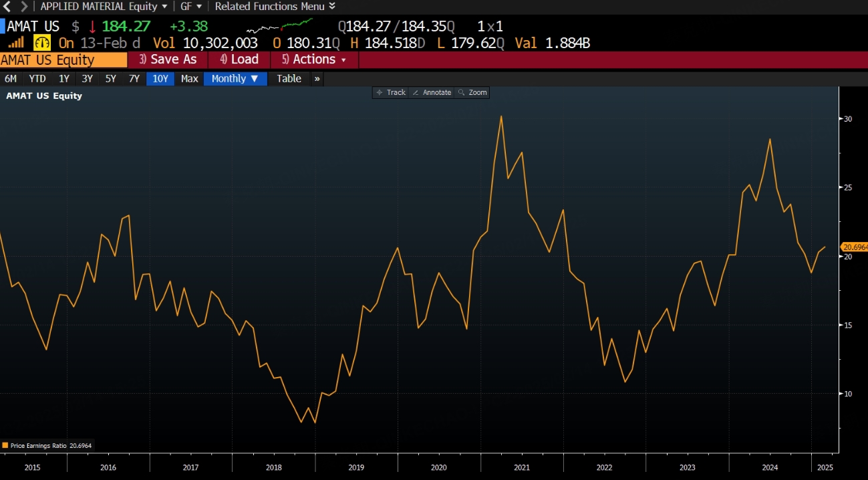Choose the 1Y time range

pyautogui.click(x=64, y=78)
